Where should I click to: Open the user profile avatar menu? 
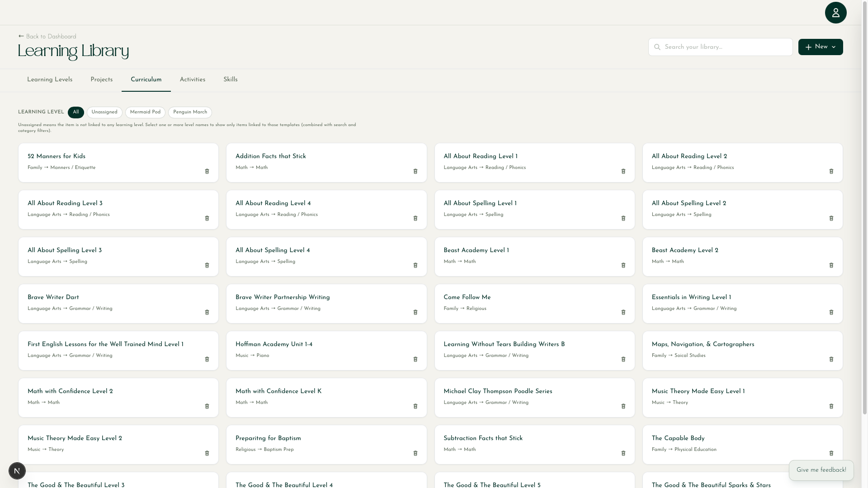coord(835,13)
